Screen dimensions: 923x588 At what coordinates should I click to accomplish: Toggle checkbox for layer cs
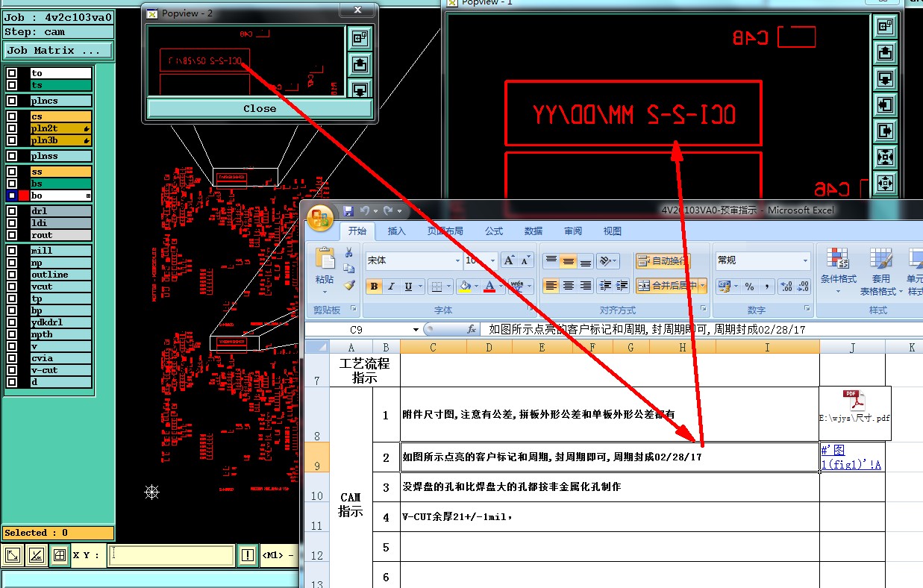pyautogui.click(x=12, y=116)
